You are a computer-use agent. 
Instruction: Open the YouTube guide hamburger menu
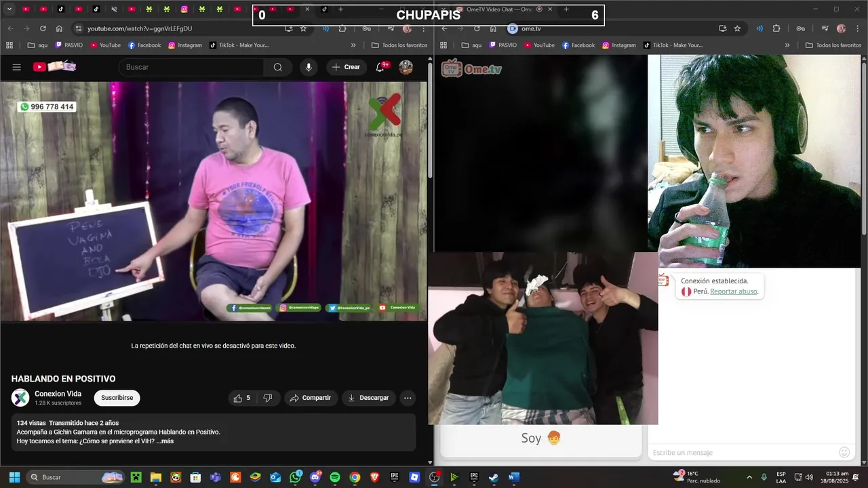17,67
